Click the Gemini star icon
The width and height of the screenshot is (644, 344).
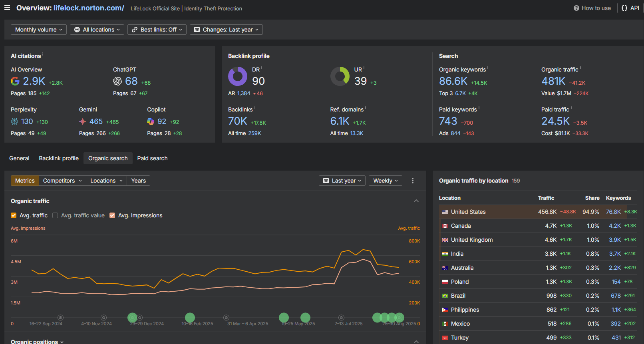coord(83,121)
